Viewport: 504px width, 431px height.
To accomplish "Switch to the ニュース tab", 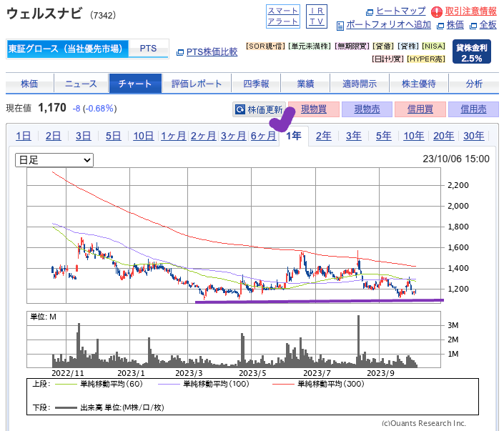I will coord(81,84).
